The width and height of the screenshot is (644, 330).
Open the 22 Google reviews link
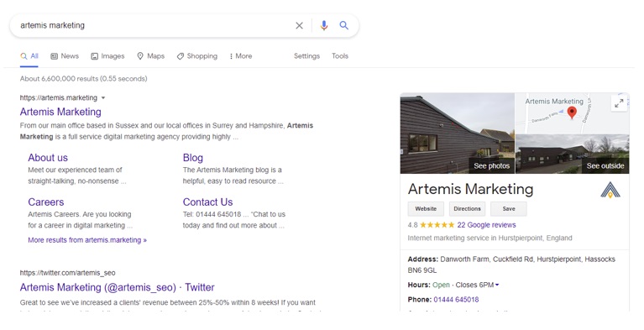(486, 225)
